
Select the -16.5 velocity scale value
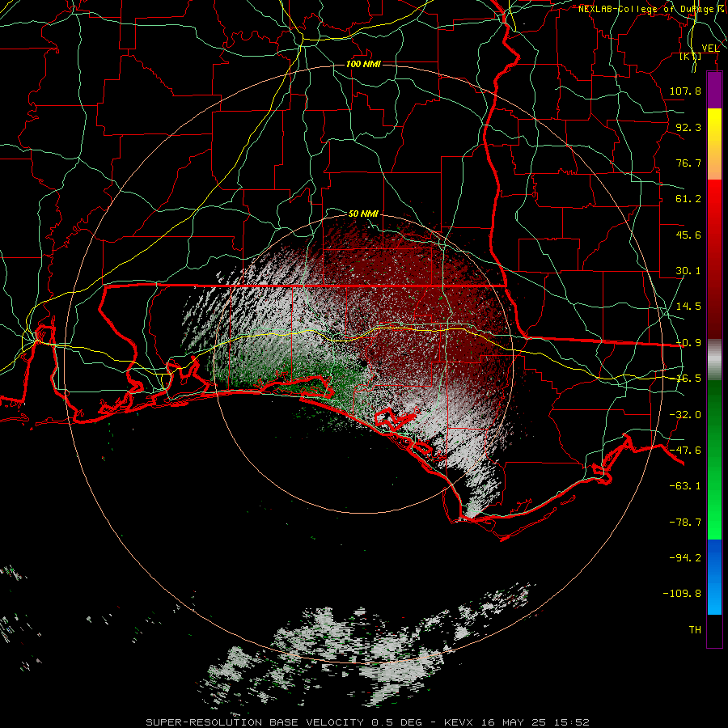click(688, 379)
